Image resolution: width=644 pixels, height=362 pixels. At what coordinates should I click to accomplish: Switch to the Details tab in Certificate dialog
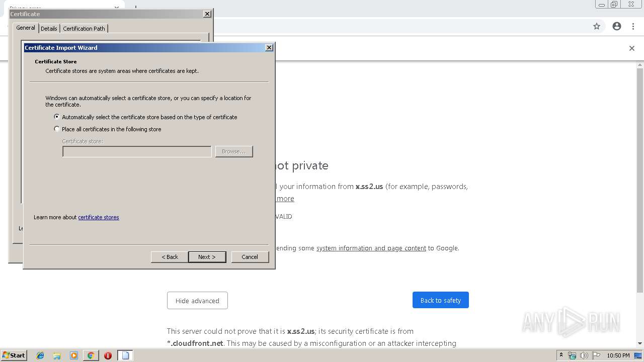pos(49,29)
